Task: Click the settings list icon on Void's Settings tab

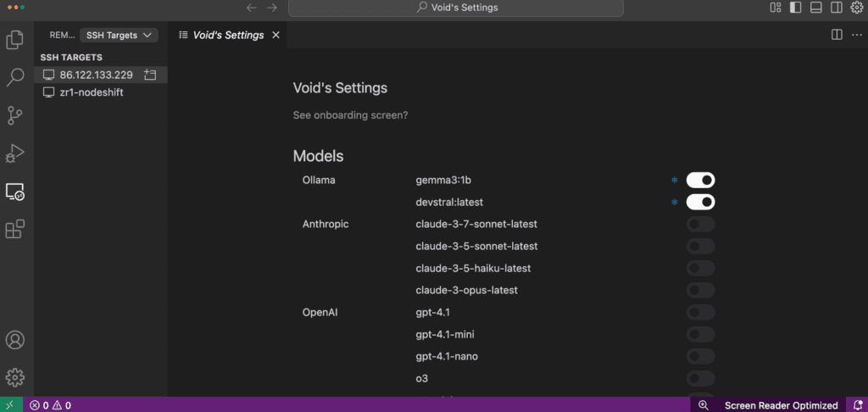Action: pyautogui.click(x=183, y=35)
